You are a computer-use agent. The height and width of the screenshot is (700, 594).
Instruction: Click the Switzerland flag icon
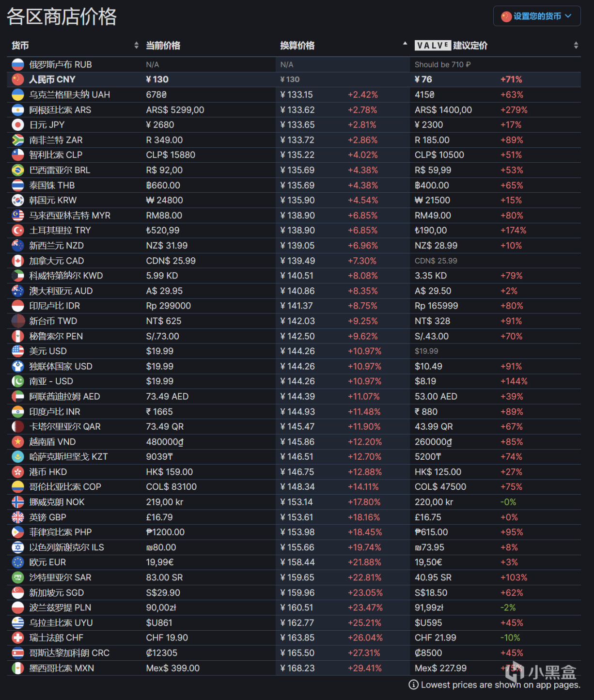click(18, 638)
